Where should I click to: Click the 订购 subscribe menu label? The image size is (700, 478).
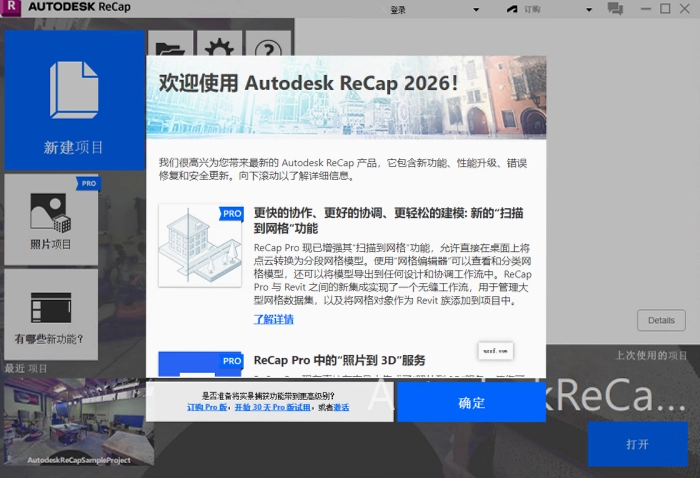click(532, 9)
